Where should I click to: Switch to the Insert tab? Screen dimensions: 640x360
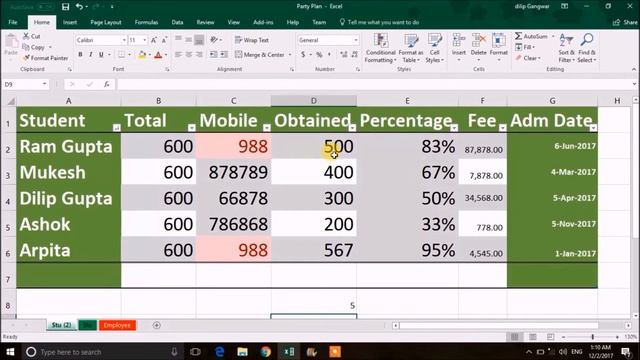(70, 22)
